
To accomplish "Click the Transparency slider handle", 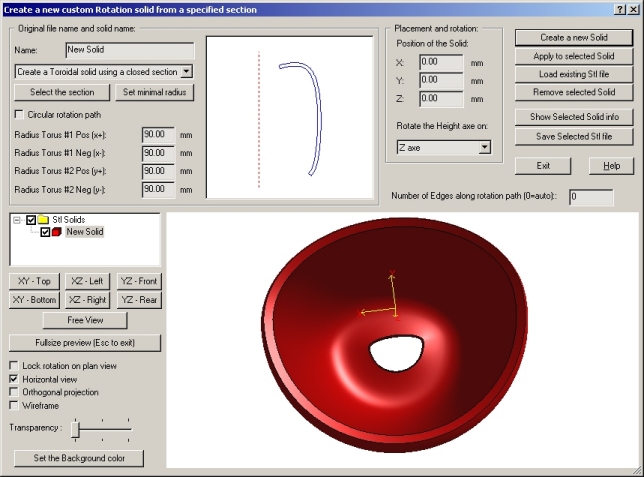I will point(75,430).
